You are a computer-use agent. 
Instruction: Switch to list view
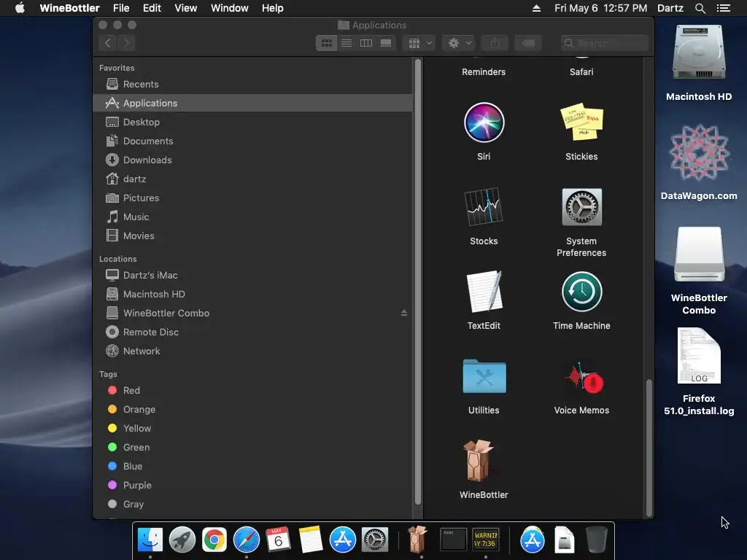click(x=347, y=43)
